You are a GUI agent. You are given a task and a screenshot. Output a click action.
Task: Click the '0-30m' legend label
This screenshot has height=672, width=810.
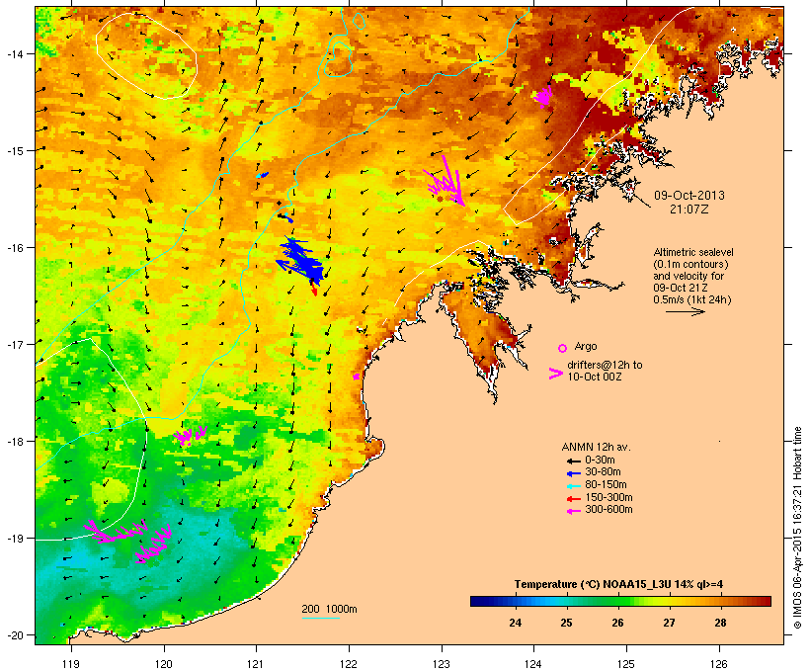[x=600, y=461]
